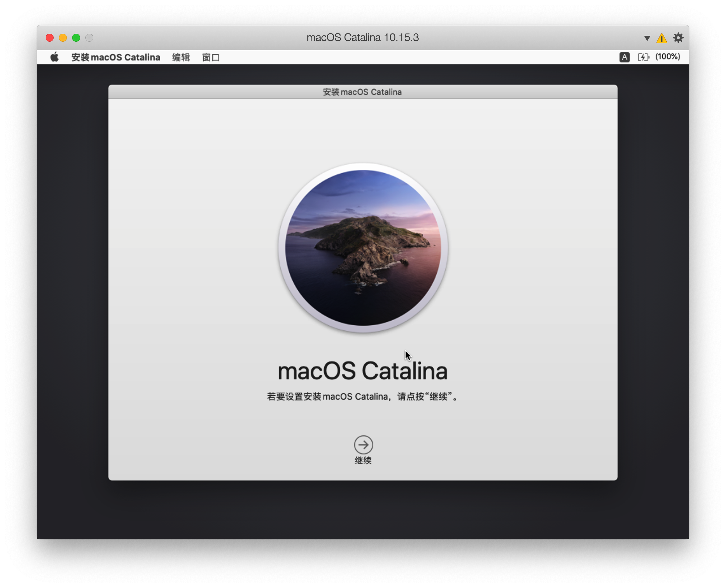Open the gear settings icon in title bar
Viewport: 726px width, 588px height.
(678, 38)
